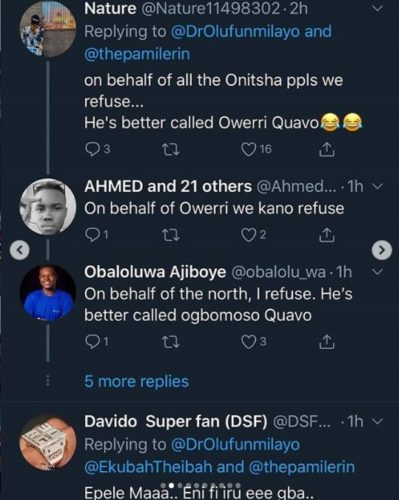Share Nature's tweet via share icon
Image resolution: width=399 pixels, height=500 pixels.
(326, 150)
